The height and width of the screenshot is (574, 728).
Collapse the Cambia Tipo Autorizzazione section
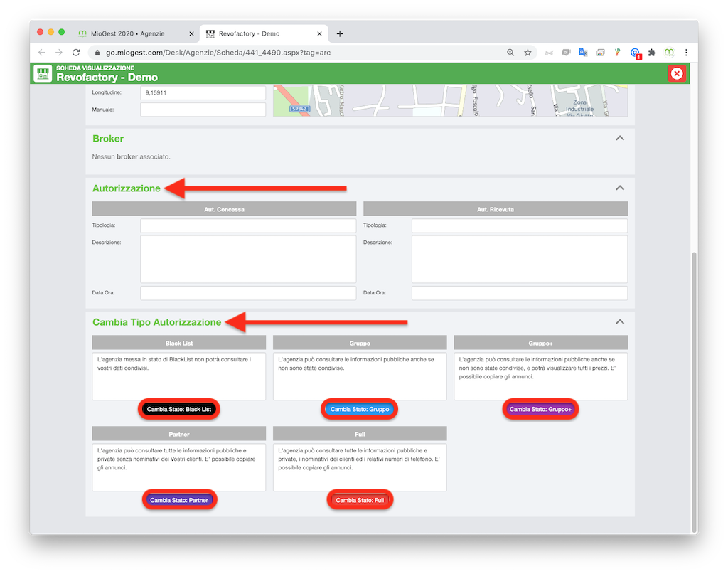(x=620, y=321)
